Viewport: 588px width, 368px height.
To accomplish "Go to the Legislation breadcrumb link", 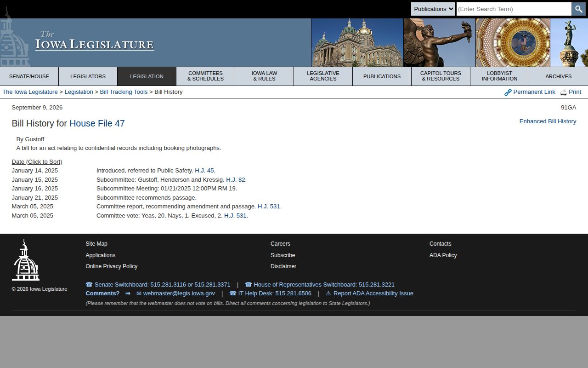I will [x=79, y=92].
